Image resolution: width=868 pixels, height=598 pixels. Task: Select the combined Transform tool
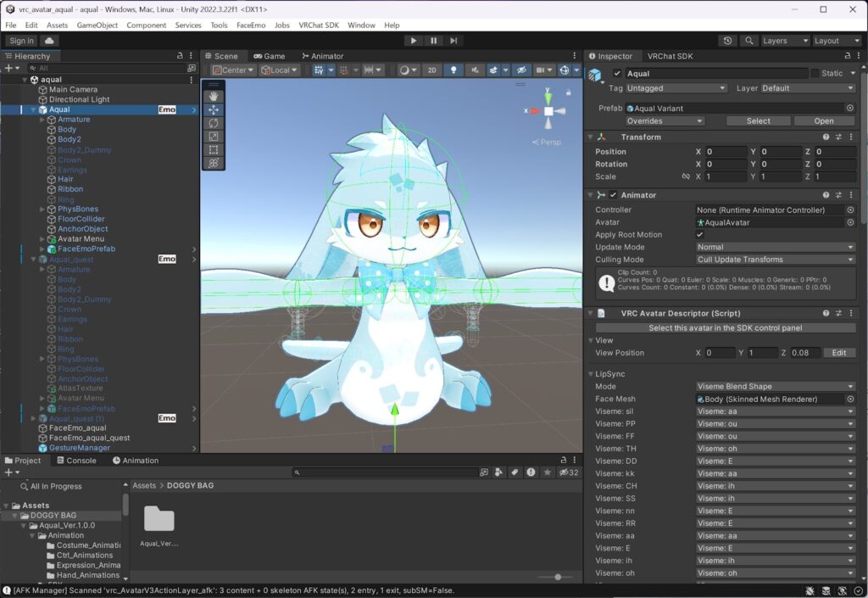coord(213,163)
